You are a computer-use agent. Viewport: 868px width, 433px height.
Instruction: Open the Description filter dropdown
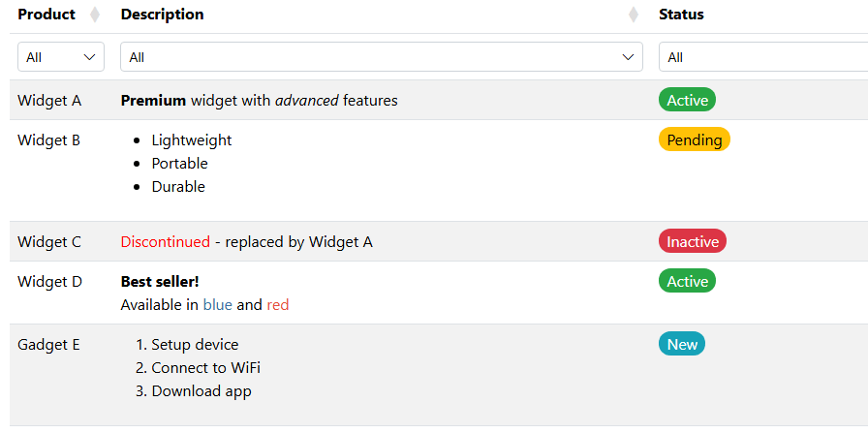(x=381, y=57)
